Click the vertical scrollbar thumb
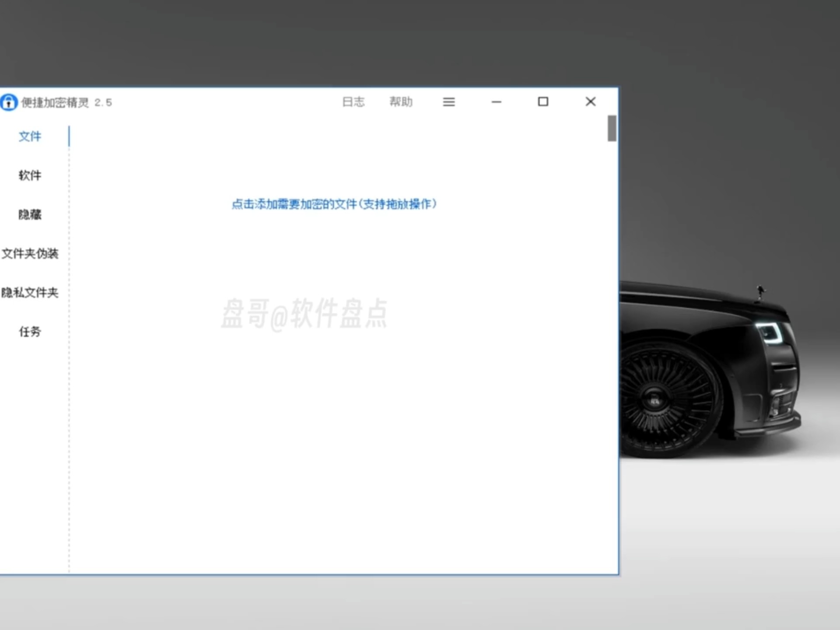 [612, 128]
